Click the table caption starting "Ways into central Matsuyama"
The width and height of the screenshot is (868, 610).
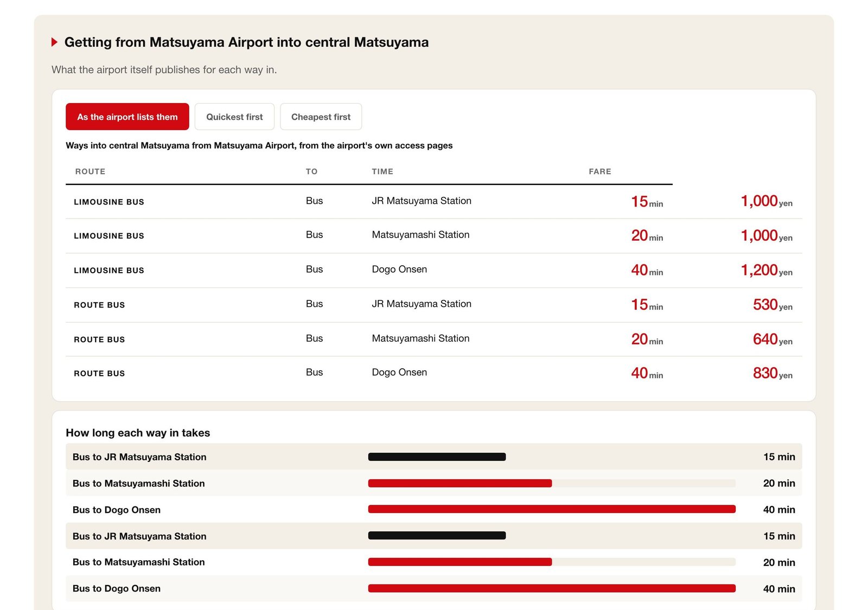(x=259, y=145)
